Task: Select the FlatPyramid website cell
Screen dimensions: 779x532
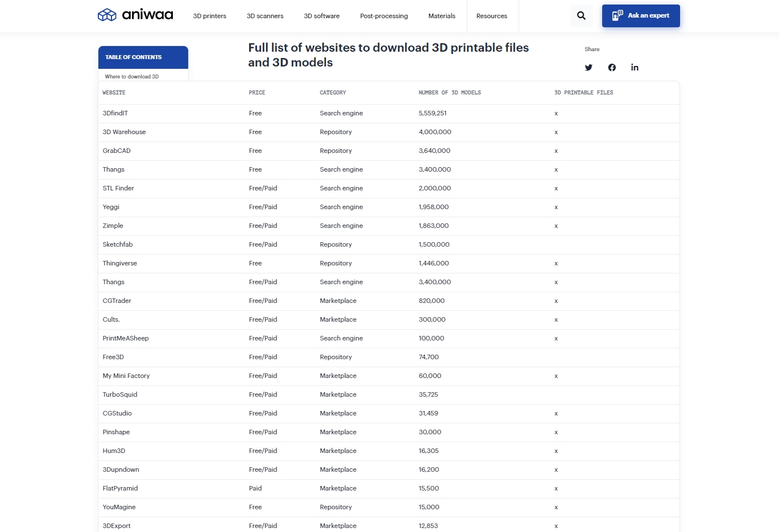Action: click(120, 488)
